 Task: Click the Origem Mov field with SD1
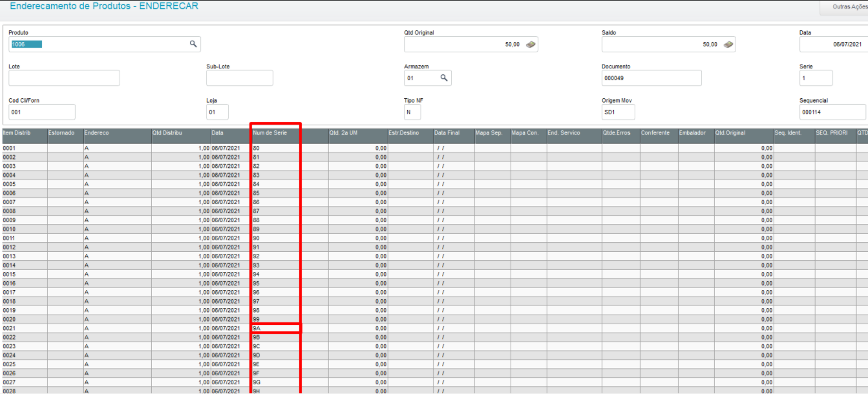(619, 112)
